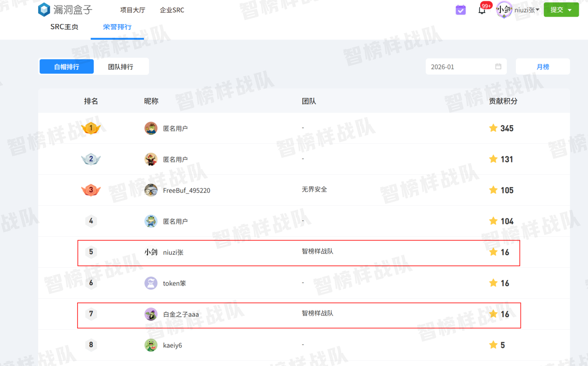
Task: Click the 月榜 button
Action: [x=543, y=67]
